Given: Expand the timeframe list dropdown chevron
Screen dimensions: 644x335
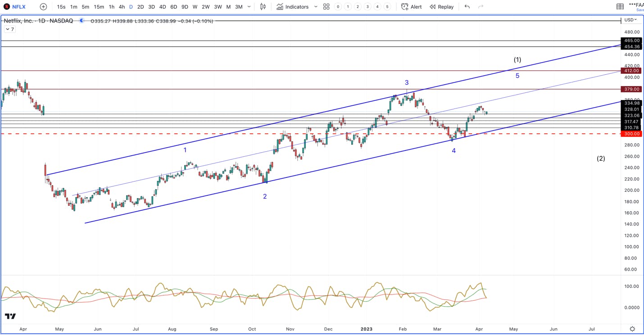Looking at the screenshot, I should [x=249, y=7].
